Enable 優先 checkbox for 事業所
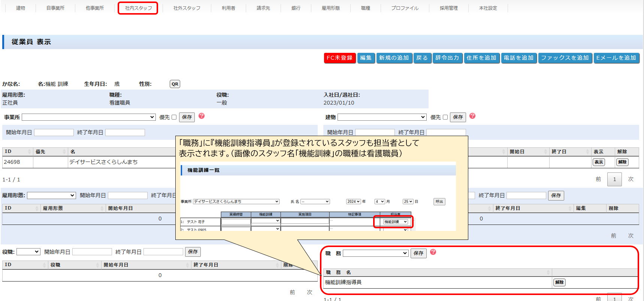The height and width of the screenshot is (301, 644). pos(174,117)
